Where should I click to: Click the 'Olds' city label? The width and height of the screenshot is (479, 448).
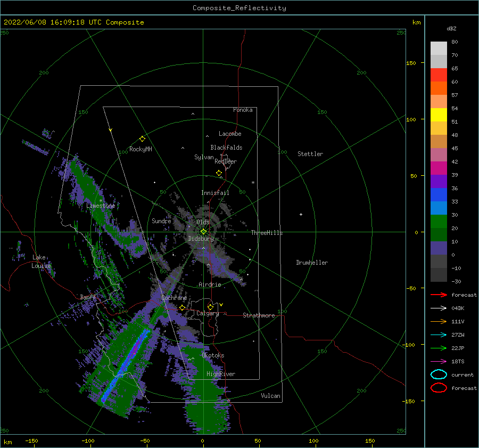tap(203, 222)
